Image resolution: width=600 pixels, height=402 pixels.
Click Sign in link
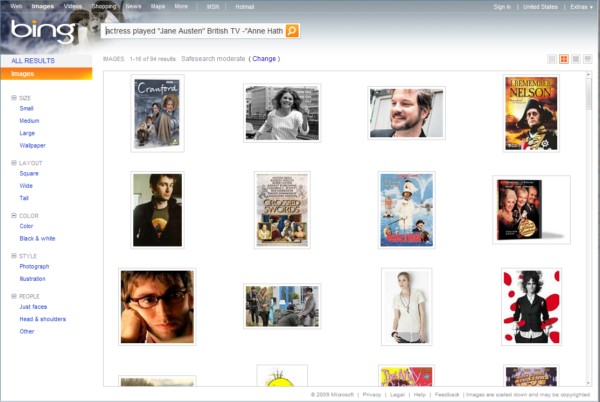[502, 7]
